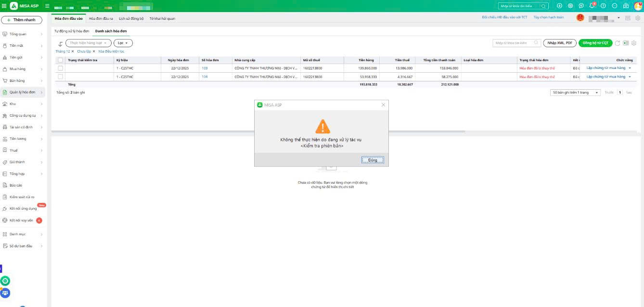This screenshot has height=307, width=644.
Task: Select the Tự động xử lý hóa đơn tab
Action: [x=72, y=31]
